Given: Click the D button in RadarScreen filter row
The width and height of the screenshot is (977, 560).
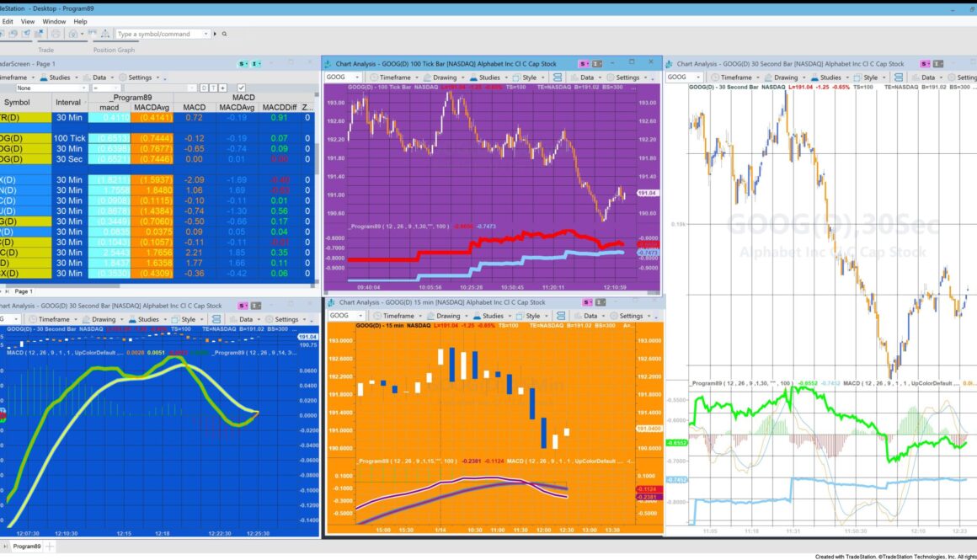Looking at the screenshot, I should pyautogui.click(x=204, y=88).
